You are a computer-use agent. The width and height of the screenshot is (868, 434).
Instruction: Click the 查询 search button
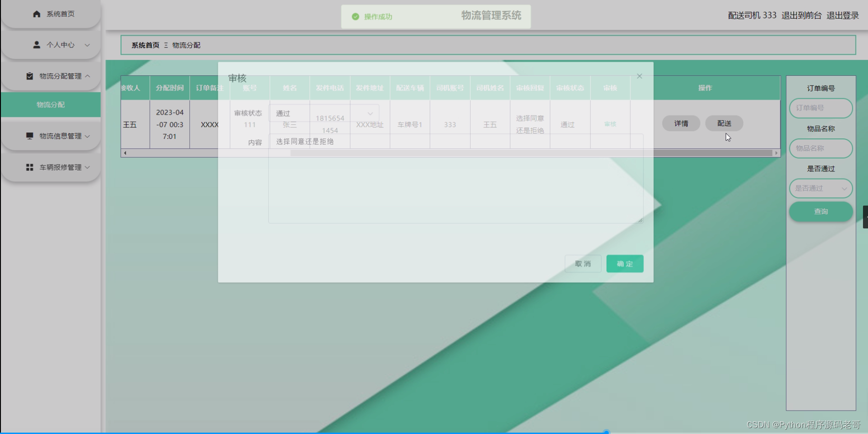[x=821, y=212]
